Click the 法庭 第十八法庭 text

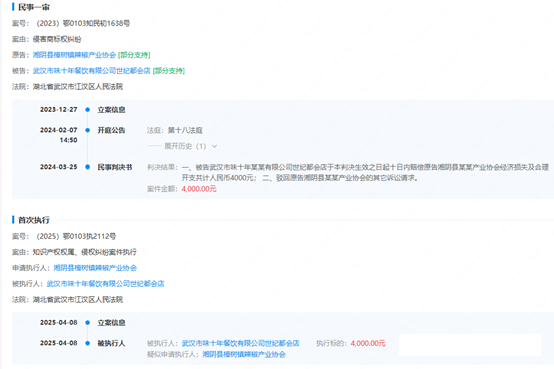(x=175, y=130)
